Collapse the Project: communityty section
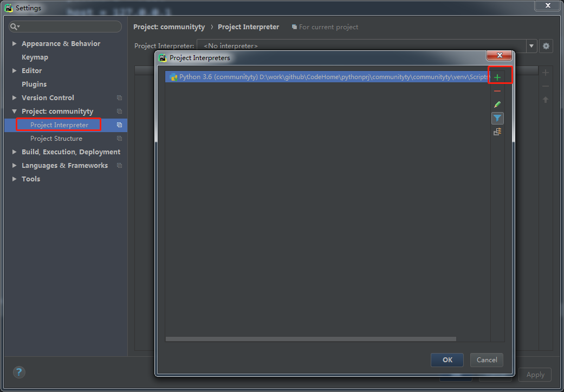This screenshot has width=564, height=392. coord(14,111)
